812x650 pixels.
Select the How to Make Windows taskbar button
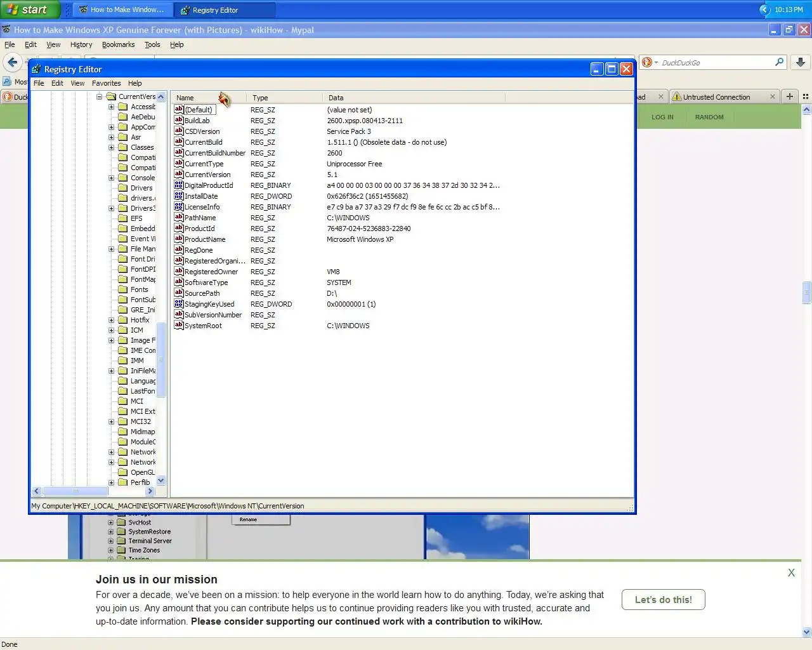coord(123,10)
